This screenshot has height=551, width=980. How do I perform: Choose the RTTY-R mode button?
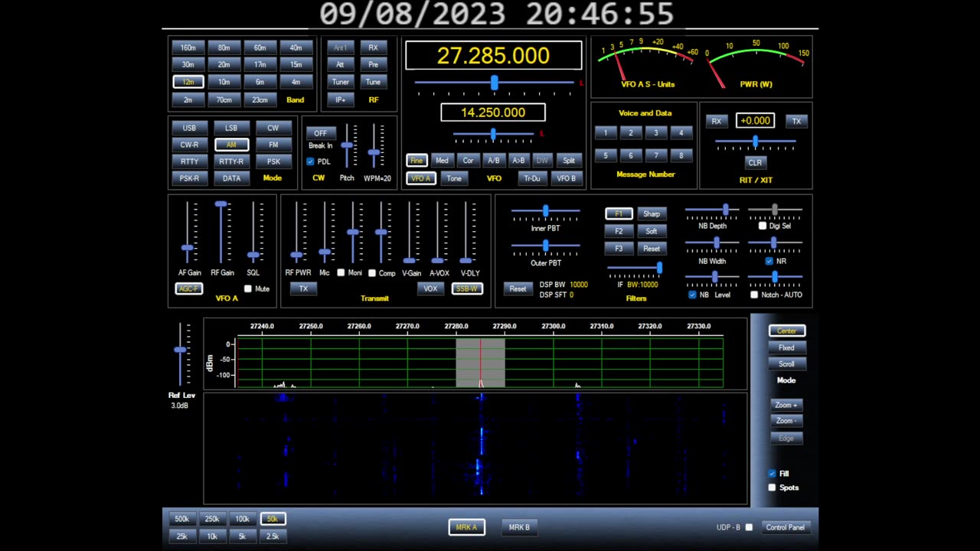(x=231, y=161)
